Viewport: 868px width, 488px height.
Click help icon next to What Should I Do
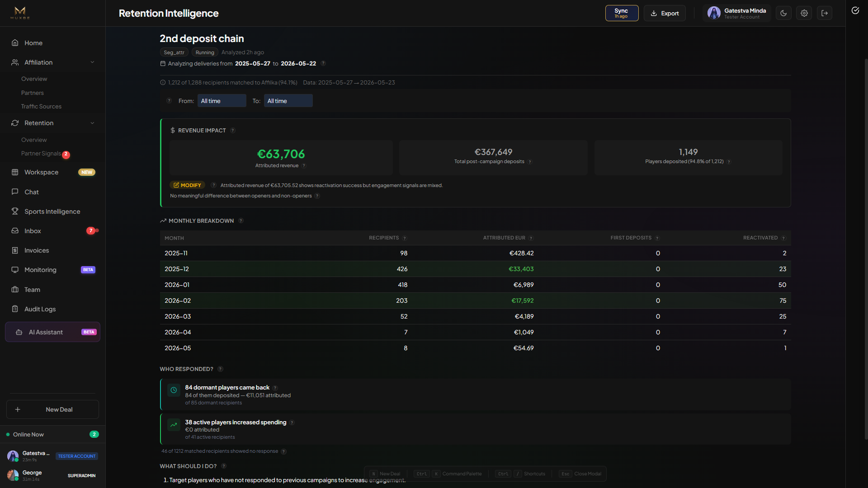tap(224, 466)
